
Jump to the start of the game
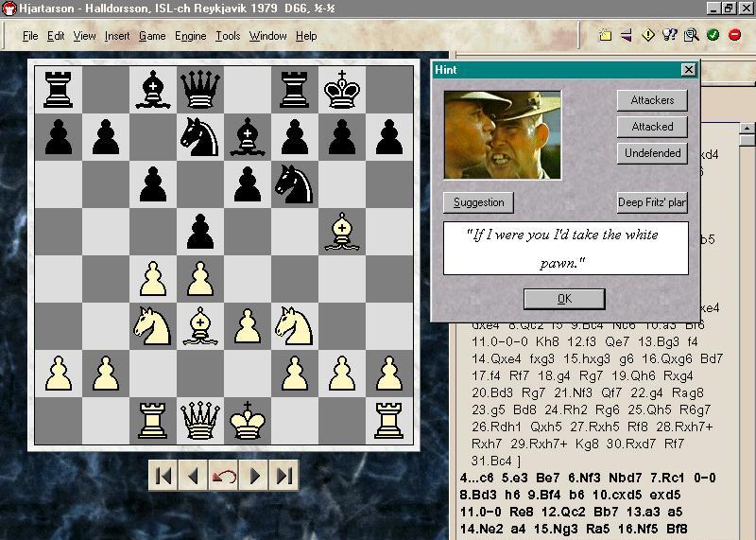(163, 475)
